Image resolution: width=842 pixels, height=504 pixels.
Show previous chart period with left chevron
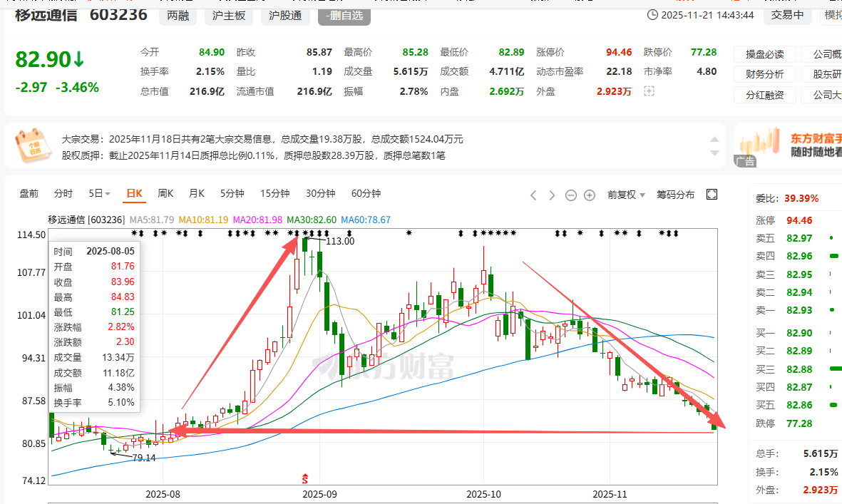point(533,195)
